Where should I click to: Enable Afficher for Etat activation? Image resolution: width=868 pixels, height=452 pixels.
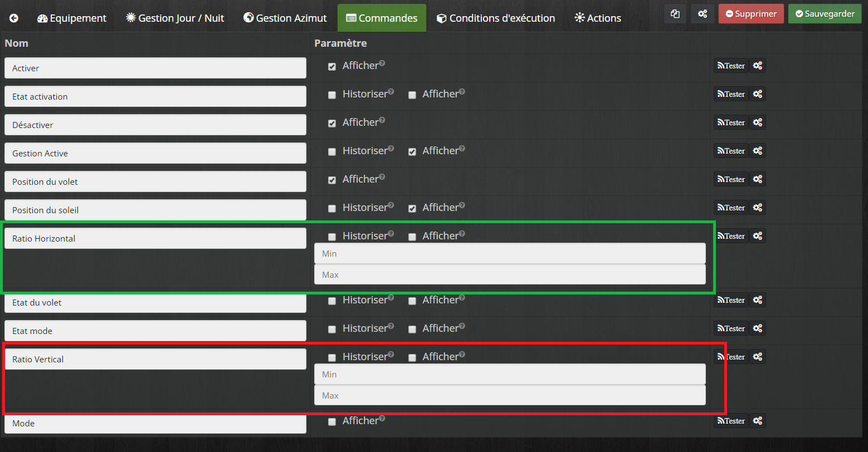(412, 95)
